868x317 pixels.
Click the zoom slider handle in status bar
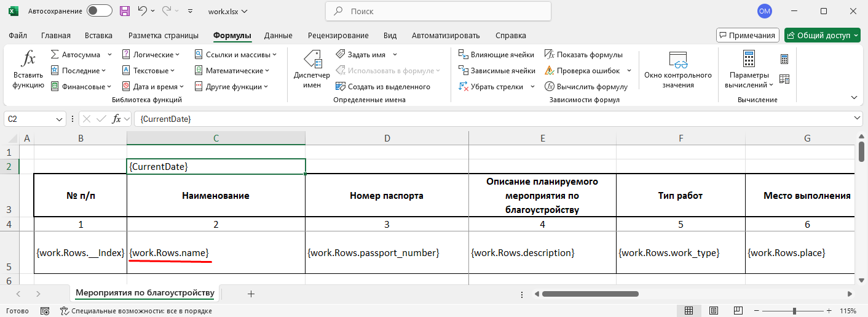coord(795,311)
